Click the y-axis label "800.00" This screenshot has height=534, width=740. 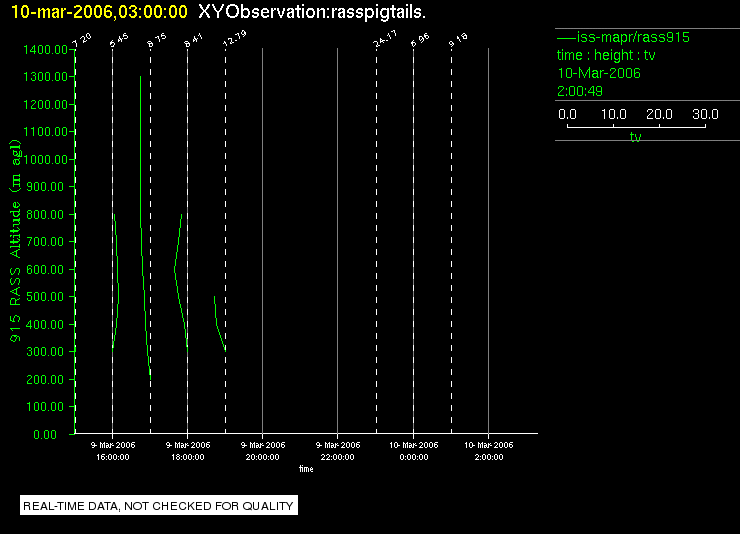click(x=45, y=215)
